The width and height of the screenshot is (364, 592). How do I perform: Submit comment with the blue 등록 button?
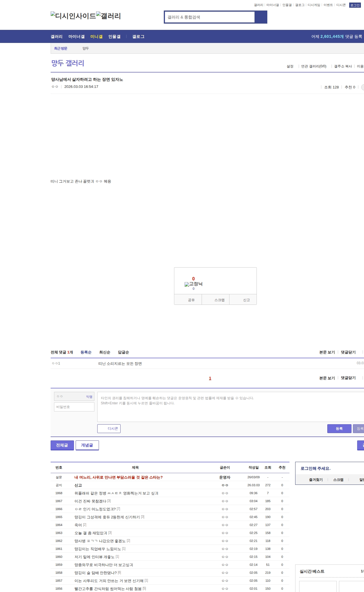click(339, 429)
